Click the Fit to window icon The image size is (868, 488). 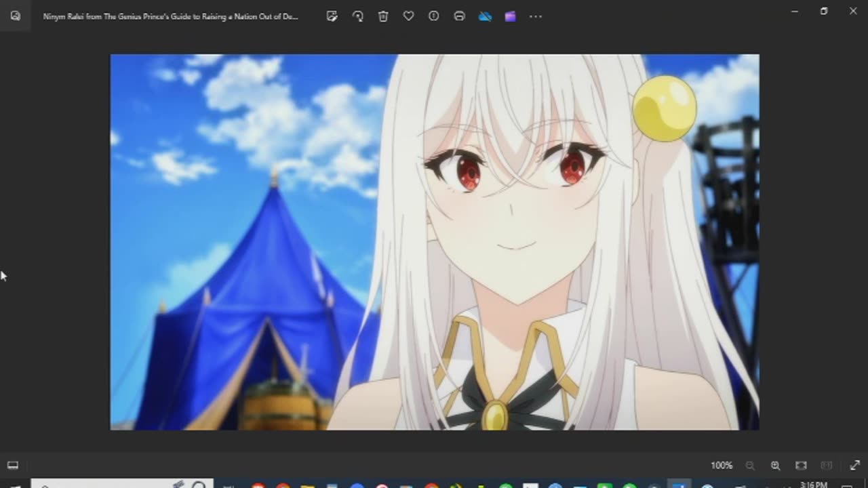(801, 466)
